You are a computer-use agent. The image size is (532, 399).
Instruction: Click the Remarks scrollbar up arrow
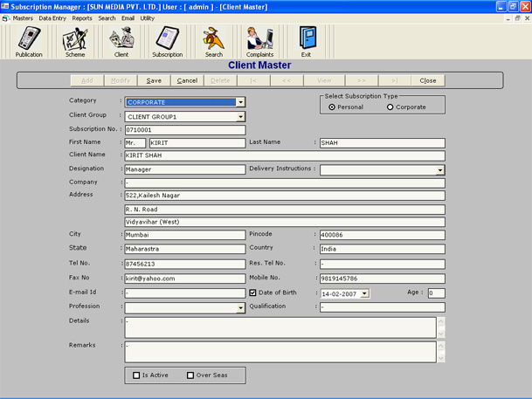tap(441, 346)
